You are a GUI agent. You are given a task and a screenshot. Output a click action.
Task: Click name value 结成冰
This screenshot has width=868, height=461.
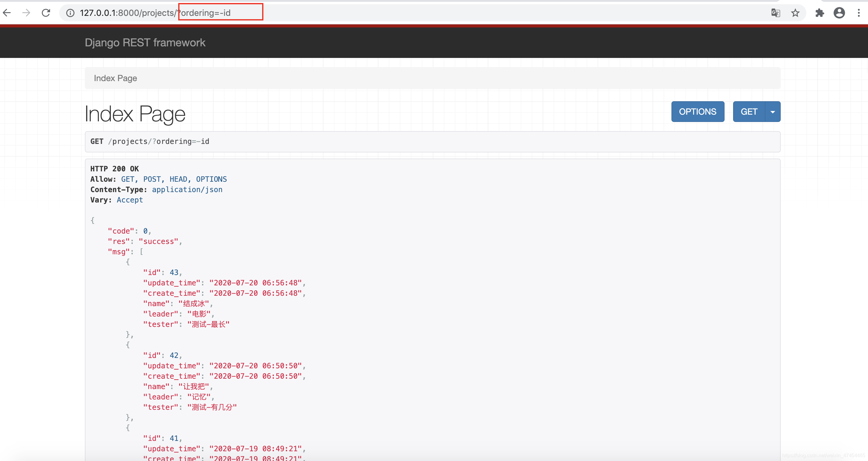pyautogui.click(x=194, y=303)
